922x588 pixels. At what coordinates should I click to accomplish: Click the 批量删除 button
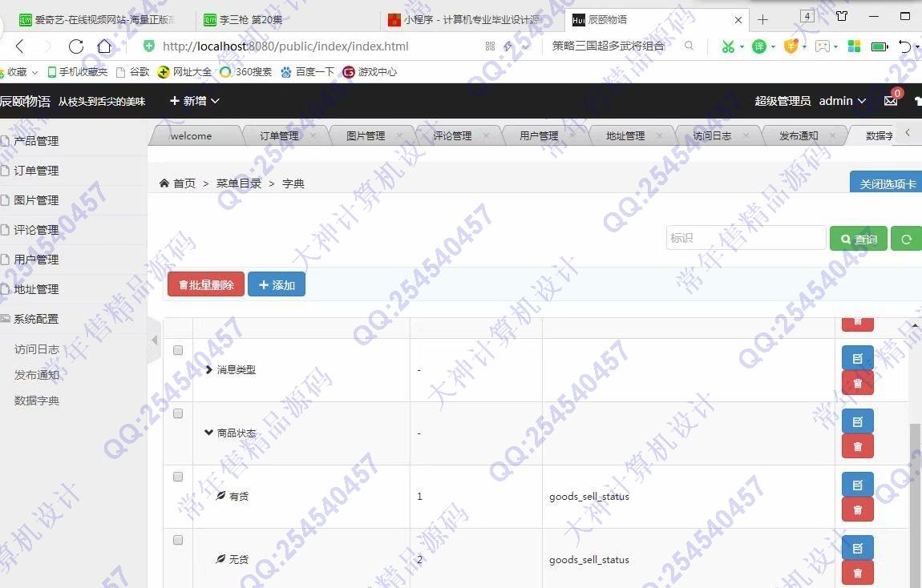coord(206,284)
